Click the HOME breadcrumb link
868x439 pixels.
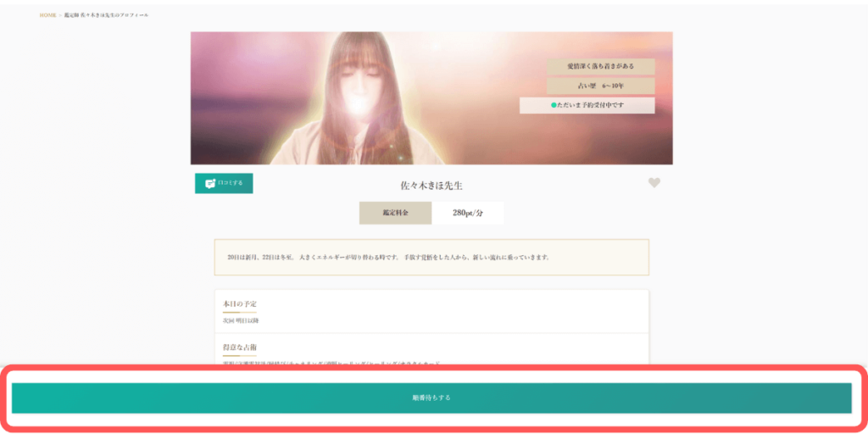coord(47,15)
